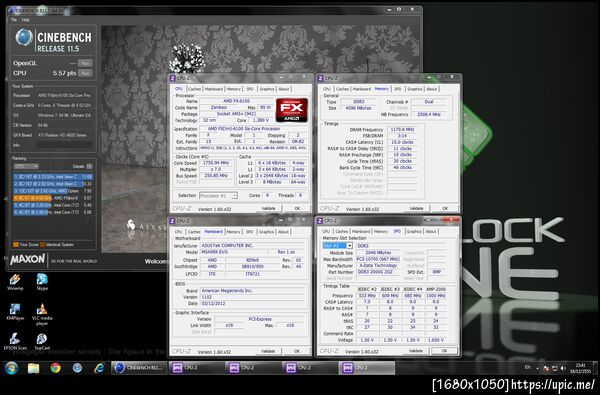Click the MAXON logo in Cinebench

[x=28, y=260]
